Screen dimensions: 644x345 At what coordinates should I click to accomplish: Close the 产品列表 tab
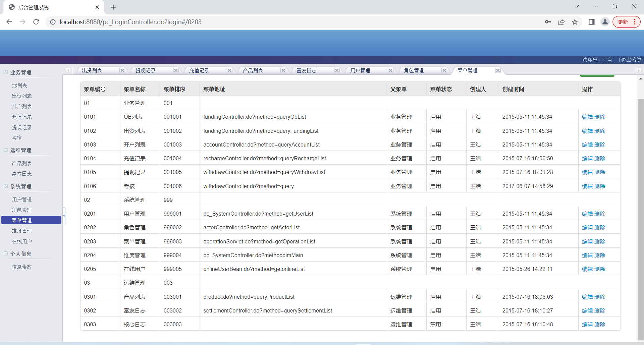click(x=283, y=70)
